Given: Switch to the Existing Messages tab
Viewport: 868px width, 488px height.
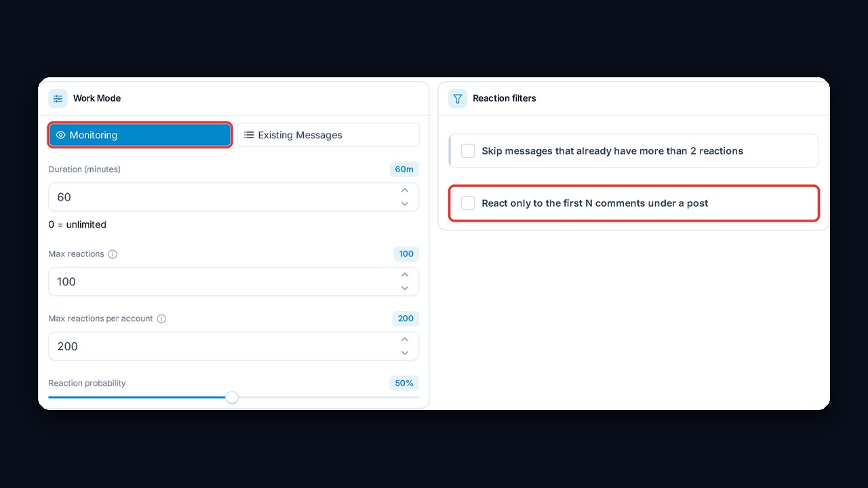Looking at the screenshot, I should click(328, 135).
